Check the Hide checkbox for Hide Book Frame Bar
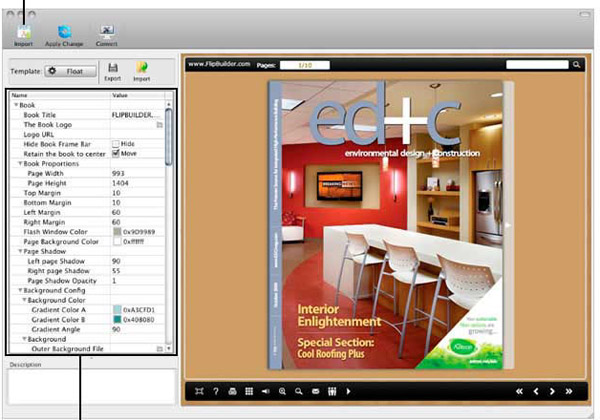Image resolution: width=600 pixels, height=420 pixels. 116,144
